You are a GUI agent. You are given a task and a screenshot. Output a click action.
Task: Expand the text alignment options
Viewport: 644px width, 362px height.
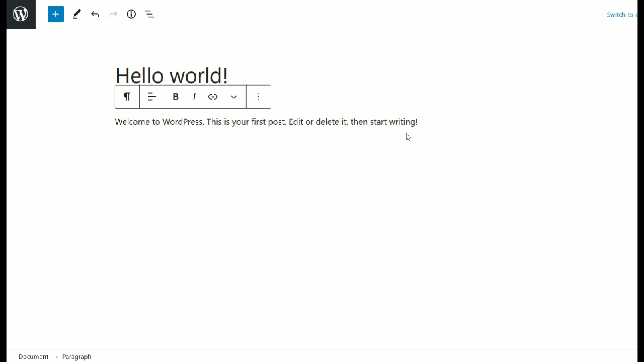click(152, 97)
